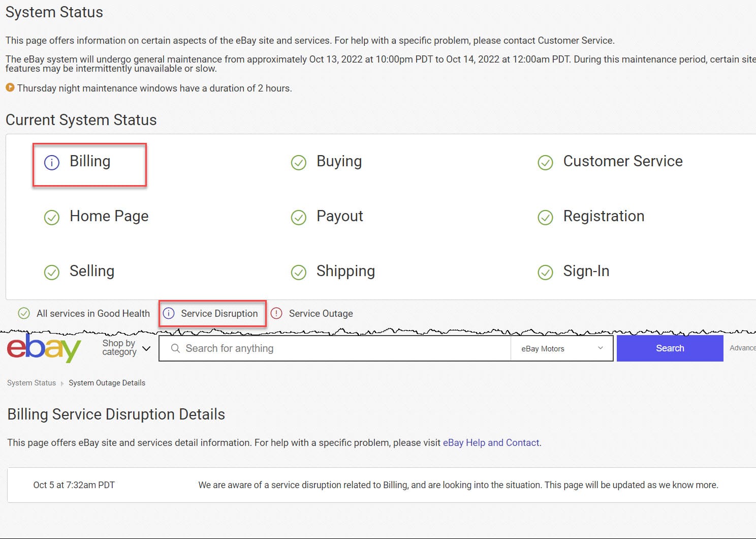Open the Billing status details
This screenshot has height=539, width=756.
(90, 161)
